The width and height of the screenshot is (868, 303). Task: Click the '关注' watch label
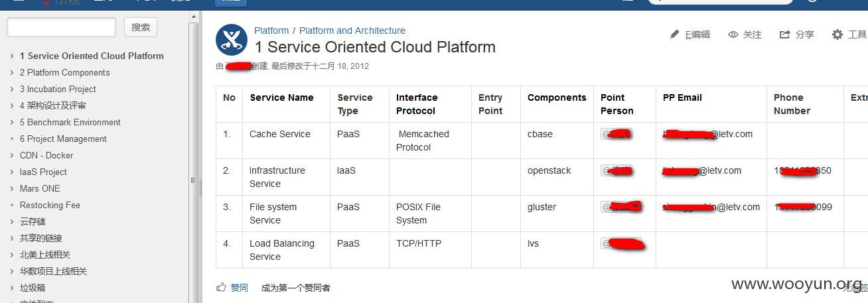pyautogui.click(x=752, y=34)
